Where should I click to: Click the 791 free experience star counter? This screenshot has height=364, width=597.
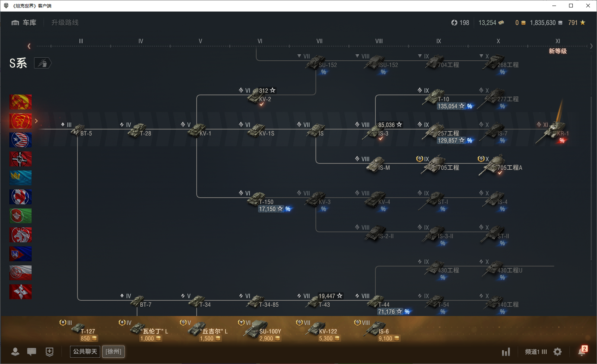(577, 23)
